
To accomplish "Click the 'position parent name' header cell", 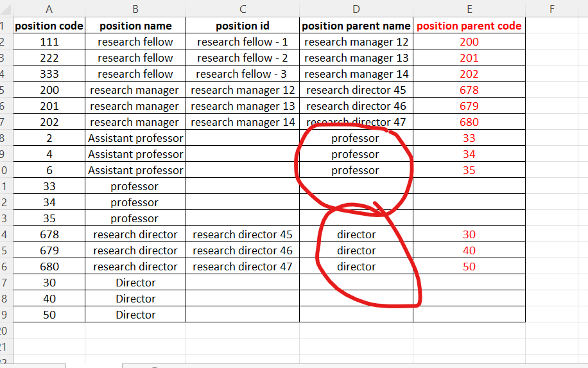I will pyautogui.click(x=356, y=26).
